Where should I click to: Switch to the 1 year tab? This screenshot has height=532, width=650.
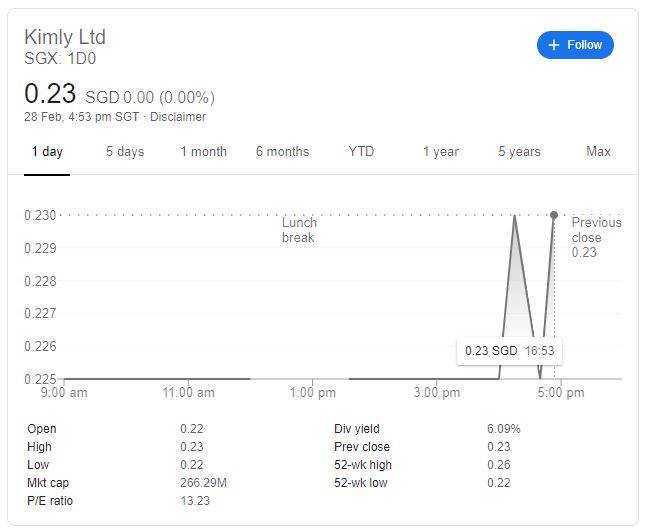click(440, 152)
